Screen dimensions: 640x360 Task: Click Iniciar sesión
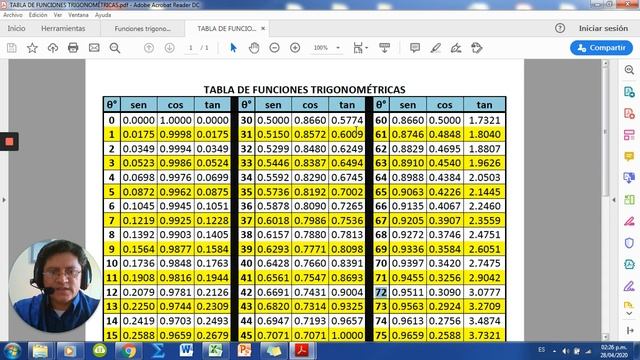click(603, 28)
